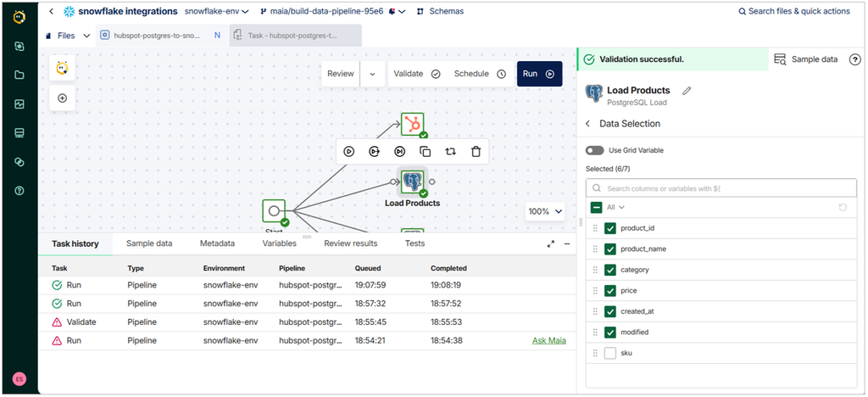Click the ES user avatar
Screen dimensions: 868x397
click(x=19, y=379)
